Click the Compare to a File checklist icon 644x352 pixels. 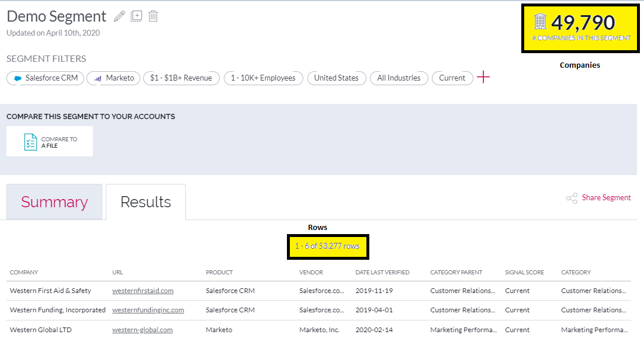pos(30,142)
